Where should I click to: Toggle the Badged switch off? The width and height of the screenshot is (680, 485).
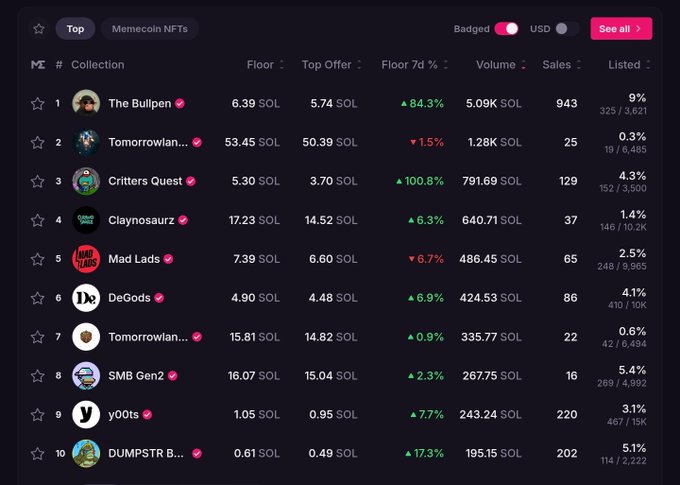[x=507, y=29]
